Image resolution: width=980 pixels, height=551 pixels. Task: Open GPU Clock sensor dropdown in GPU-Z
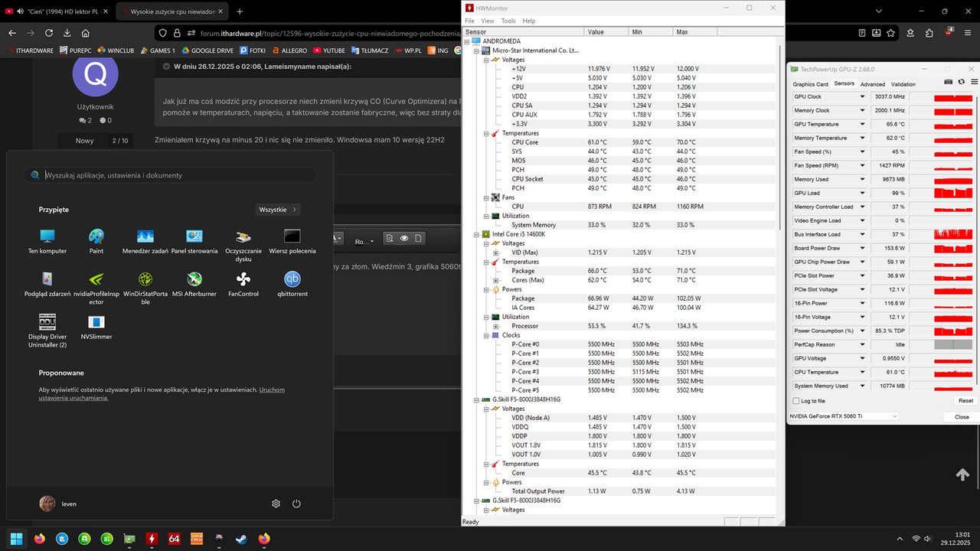[863, 97]
